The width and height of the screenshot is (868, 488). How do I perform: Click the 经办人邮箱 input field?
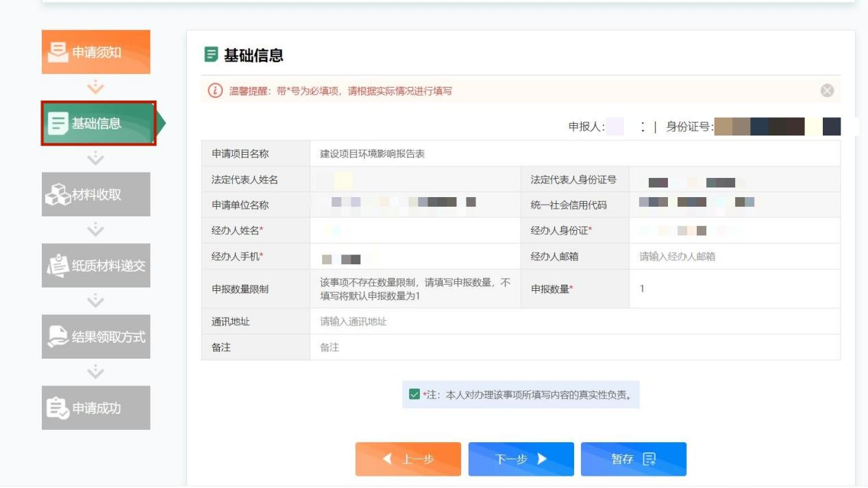coord(733,257)
